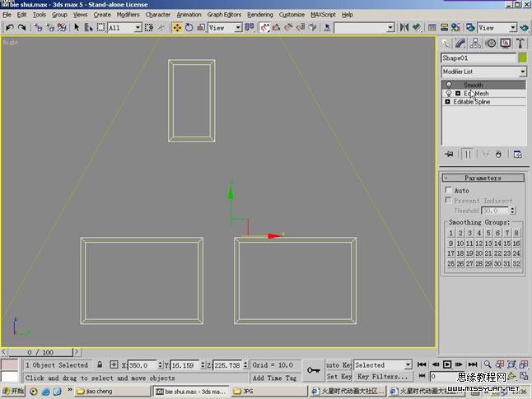Click Remove modifier from stack trash icon
Screen dimensions: 532x399
point(498,154)
